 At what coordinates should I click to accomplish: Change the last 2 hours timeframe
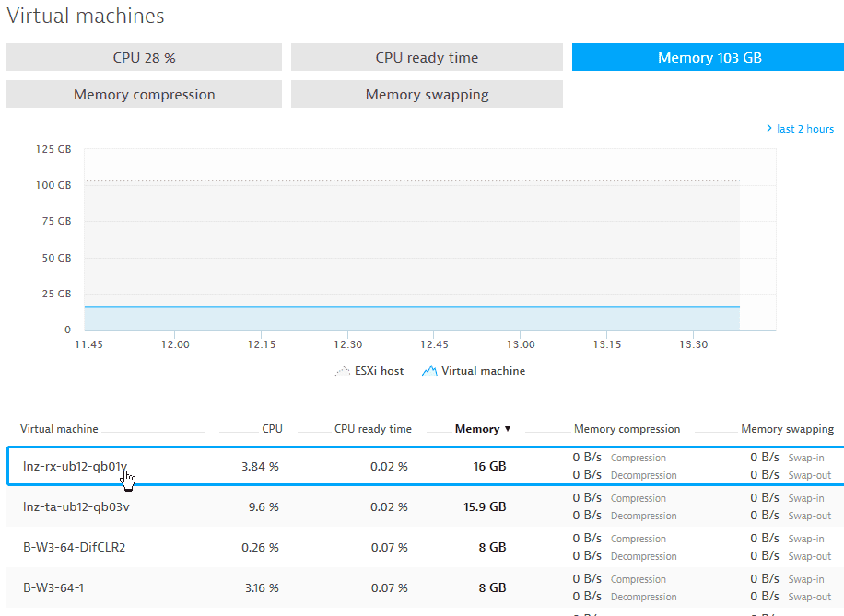click(x=804, y=129)
